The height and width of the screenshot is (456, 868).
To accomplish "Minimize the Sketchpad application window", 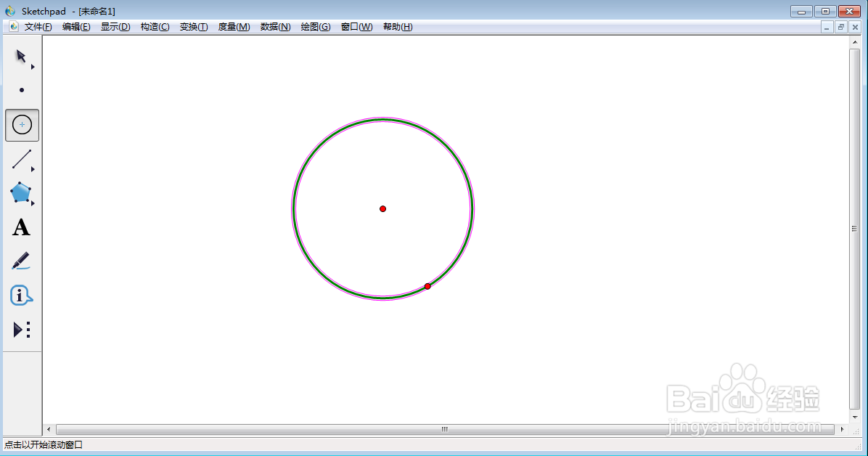I will 801,11.
